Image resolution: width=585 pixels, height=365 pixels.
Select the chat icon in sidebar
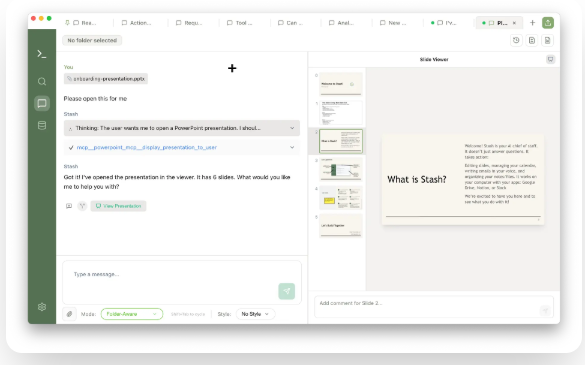(42, 103)
